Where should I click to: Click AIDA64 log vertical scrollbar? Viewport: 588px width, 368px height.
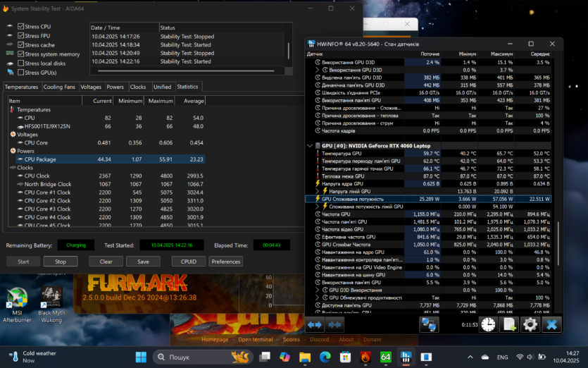coord(289,51)
